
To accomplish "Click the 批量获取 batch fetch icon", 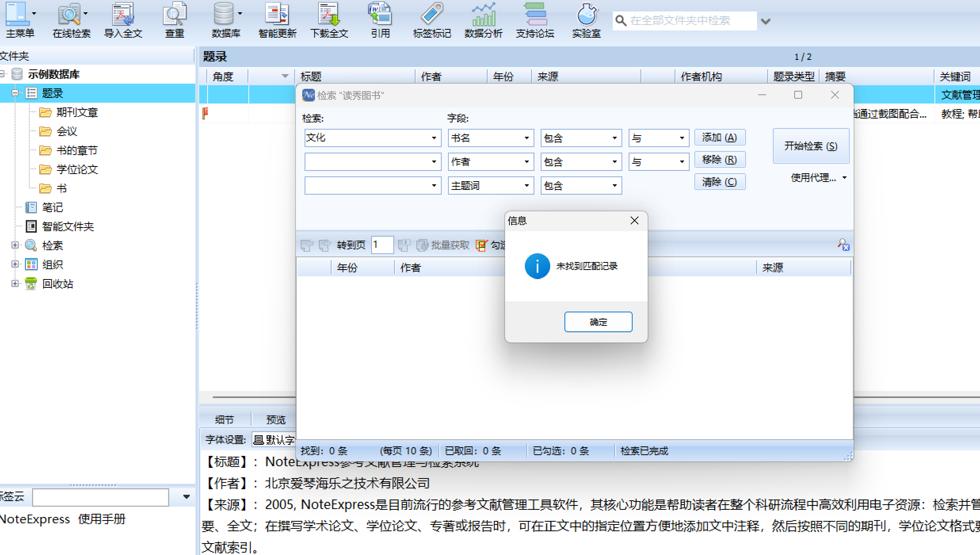I will click(422, 245).
